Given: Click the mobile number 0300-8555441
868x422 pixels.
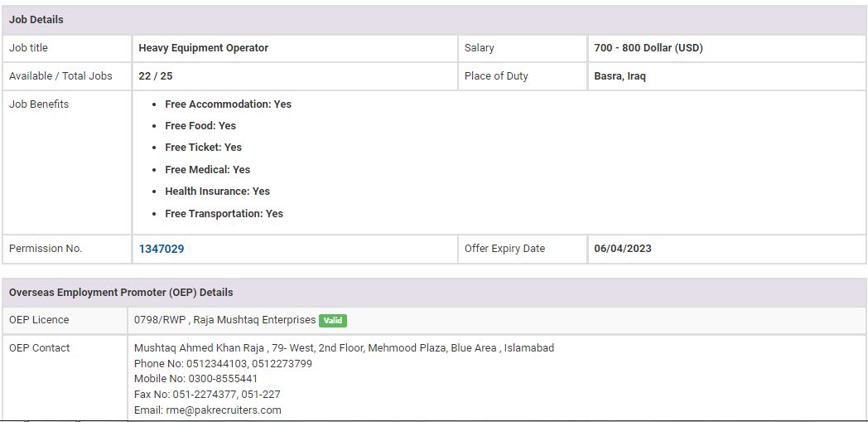Looking at the screenshot, I should pos(195,379).
